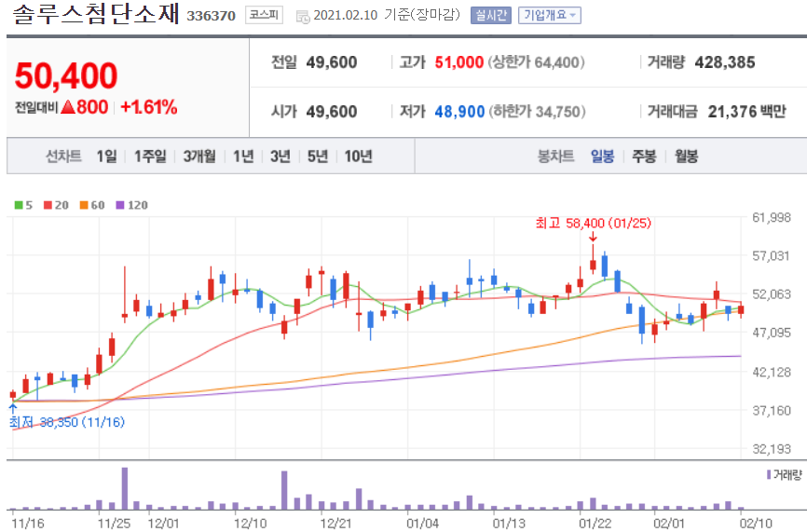Click the orange 60-day moving average swatch
The image size is (807, 532).
[x=84, y=205]
